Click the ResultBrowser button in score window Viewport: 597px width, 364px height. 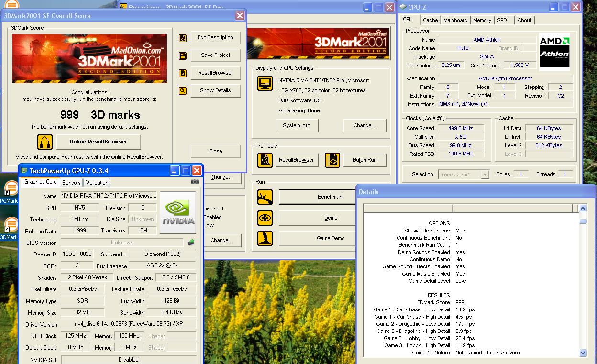coord(216,73)
